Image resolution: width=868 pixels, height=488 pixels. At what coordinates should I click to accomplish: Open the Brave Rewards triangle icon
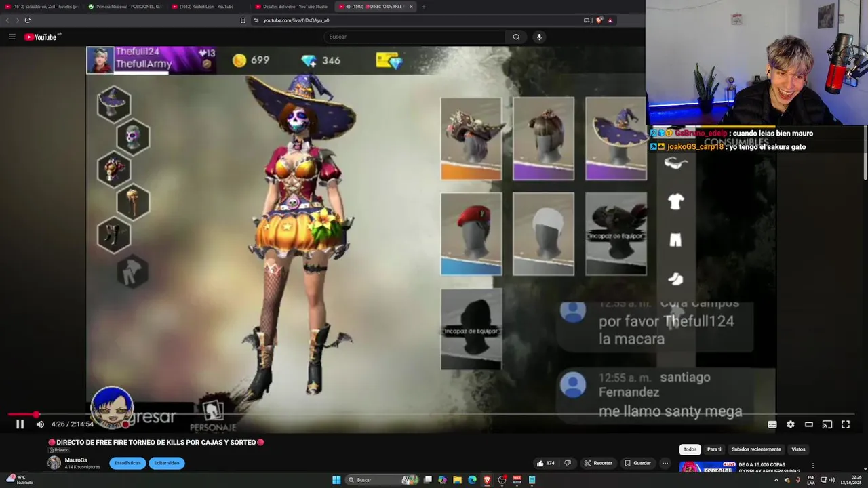pos(610,20)
